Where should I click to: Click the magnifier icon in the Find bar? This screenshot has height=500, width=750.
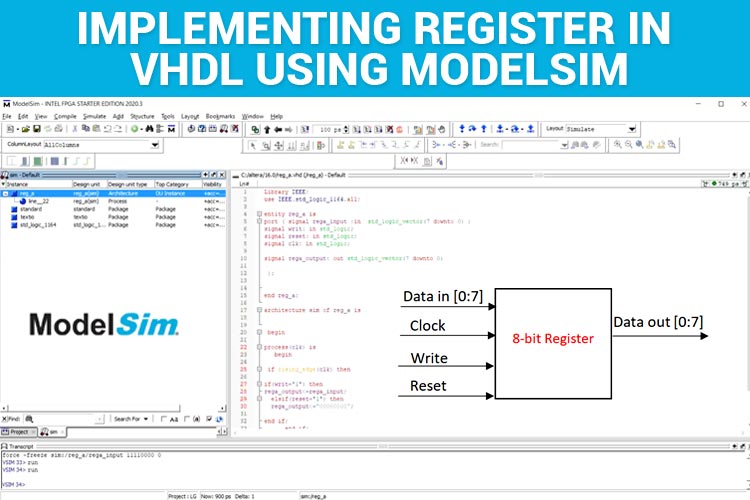29,419
